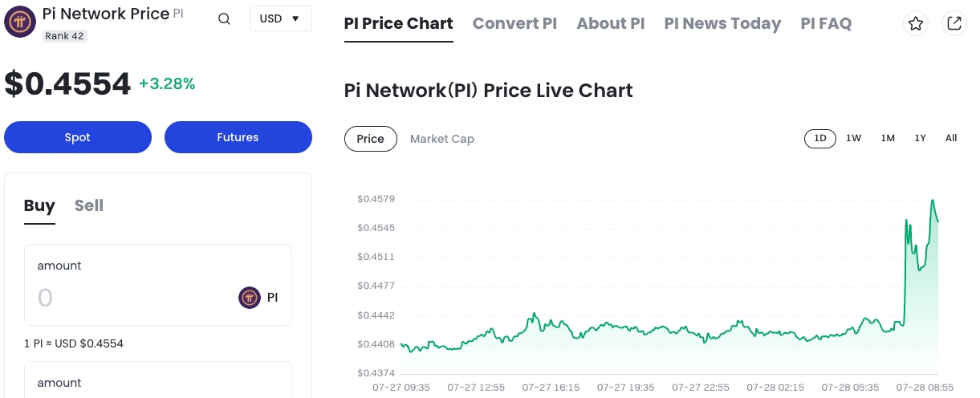Viewport: 980px width, 398px height.
Task: Click the PI coin icon in amount field
Action: (250, 298)
